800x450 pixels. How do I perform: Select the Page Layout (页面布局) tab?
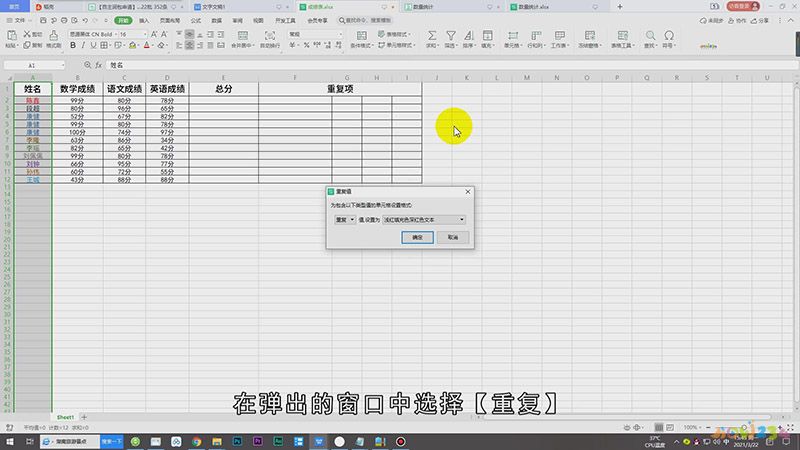point(170,20)
